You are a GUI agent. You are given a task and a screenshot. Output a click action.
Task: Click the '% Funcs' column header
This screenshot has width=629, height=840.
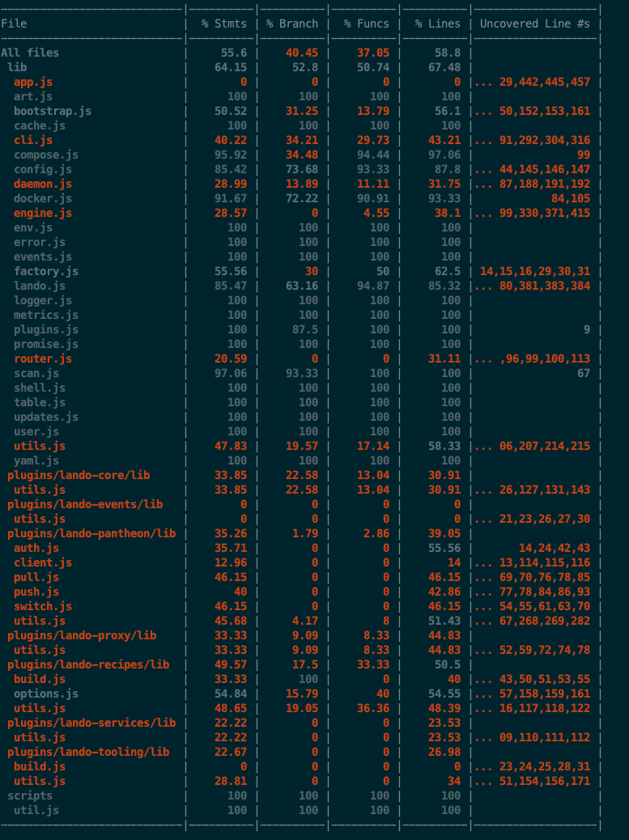pos(367,23)
